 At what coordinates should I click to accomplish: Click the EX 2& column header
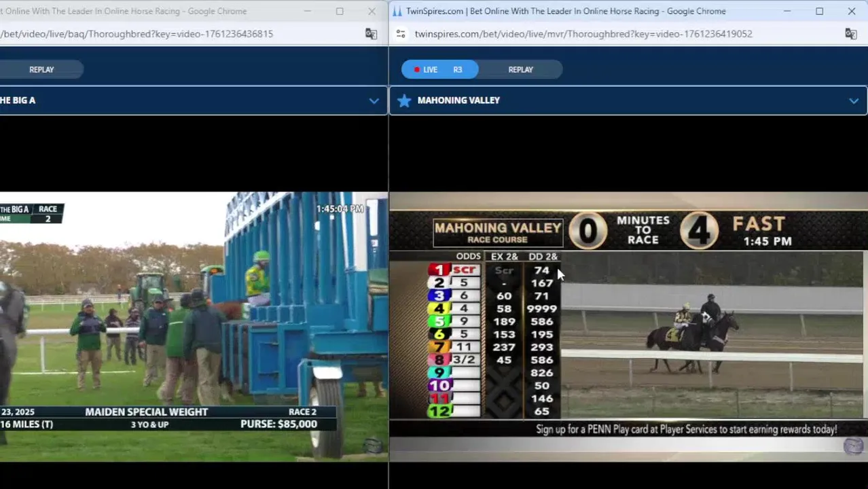click(504, 257)
